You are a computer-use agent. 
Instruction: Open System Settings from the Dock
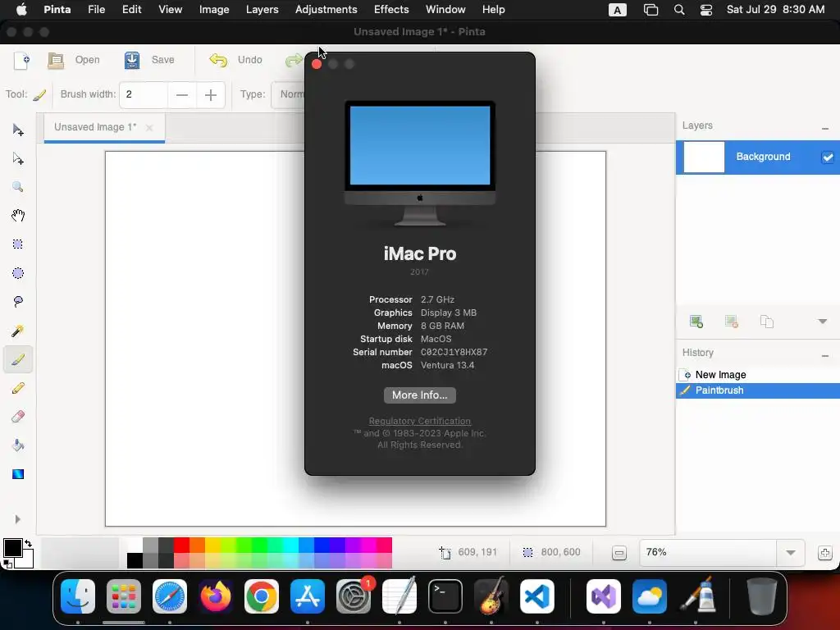[x=354, y=596]
